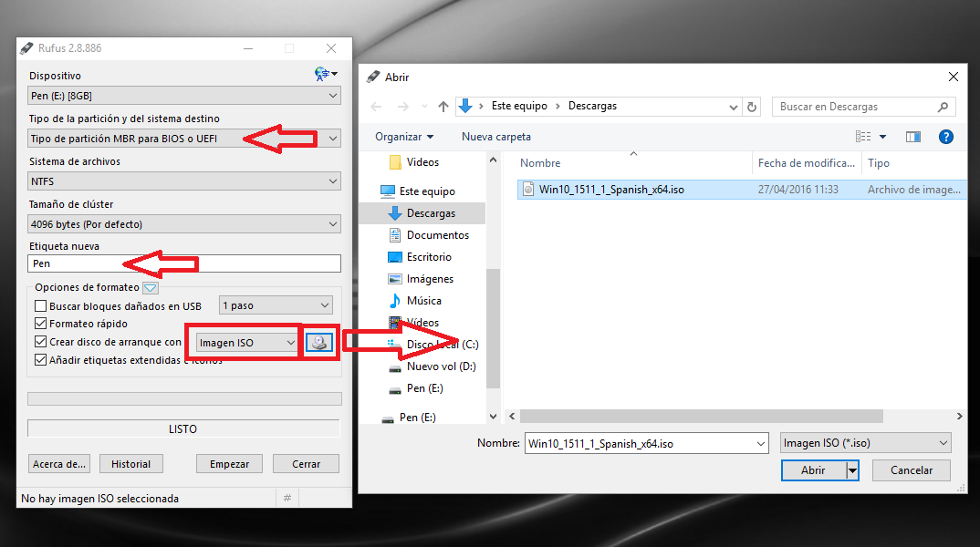Image resolution: width=980 pixels, height=547 pixels.
Task: Open the Imagen ISO (*.iso) file type filter
Action: point(865,444)
